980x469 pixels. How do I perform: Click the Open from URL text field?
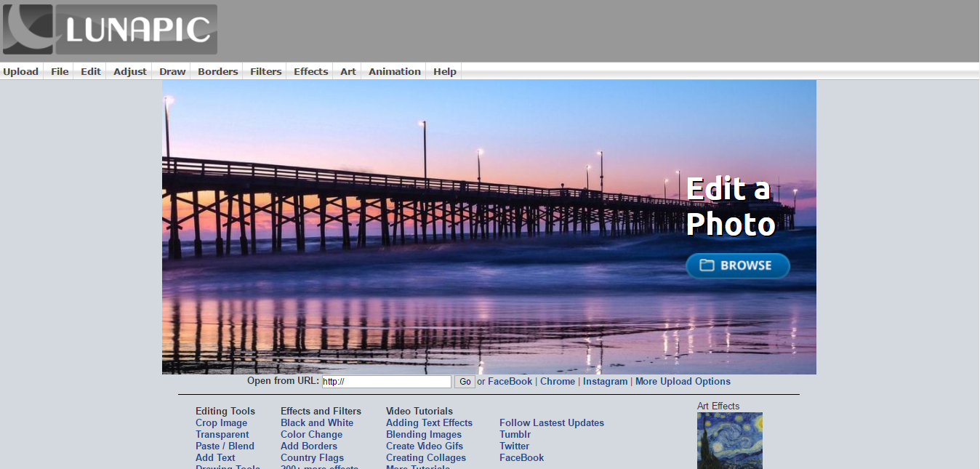pyautogui.click(x=386, y=382)
